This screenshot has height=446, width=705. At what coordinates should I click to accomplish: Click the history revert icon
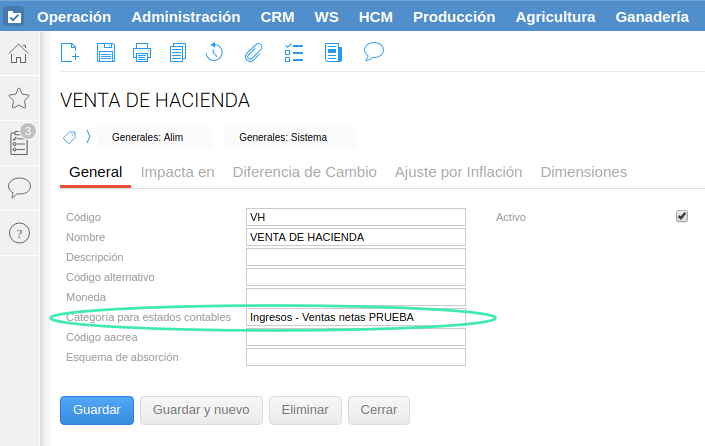[214, 53]
